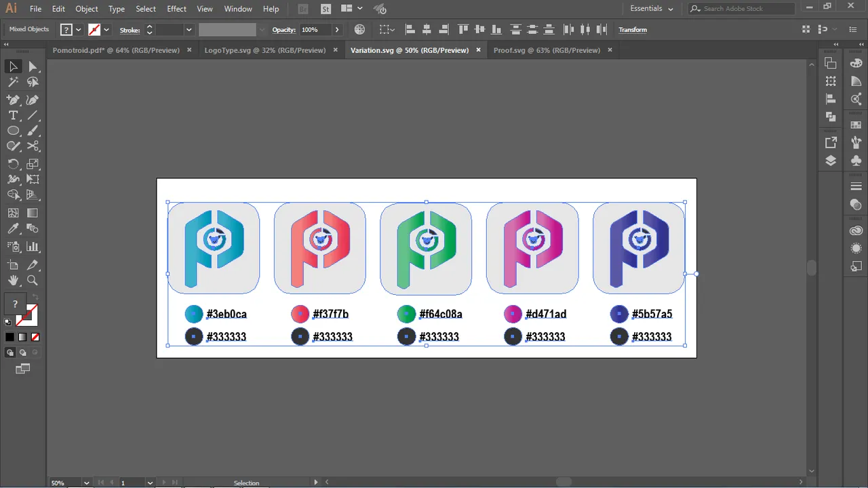Viewport: 868px width, 488px height.
Task: Select the Mesh tool
Action: tap(13, 213)
